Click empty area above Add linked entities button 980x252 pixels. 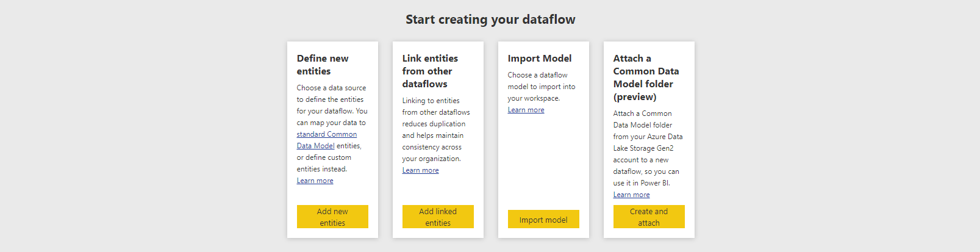(438, 190)
